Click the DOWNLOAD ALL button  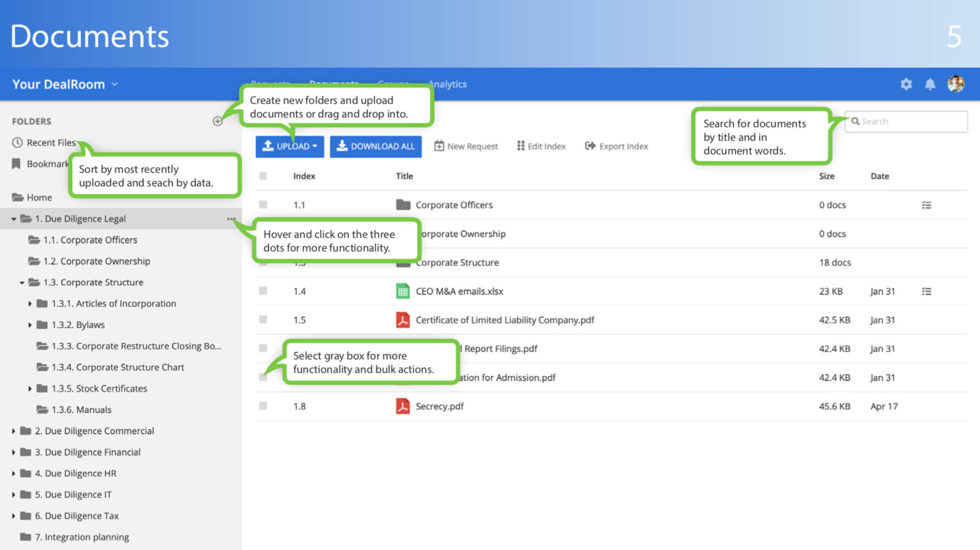(376, 146)
